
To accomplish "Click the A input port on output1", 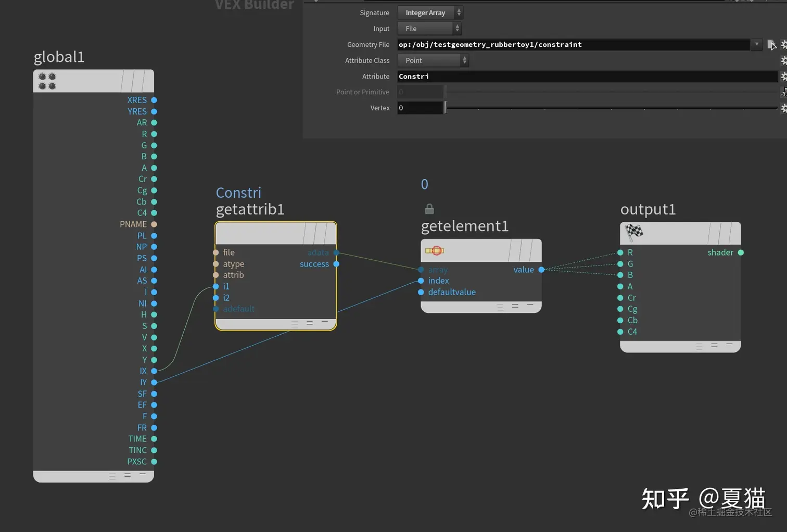I will tap(620, 286).
